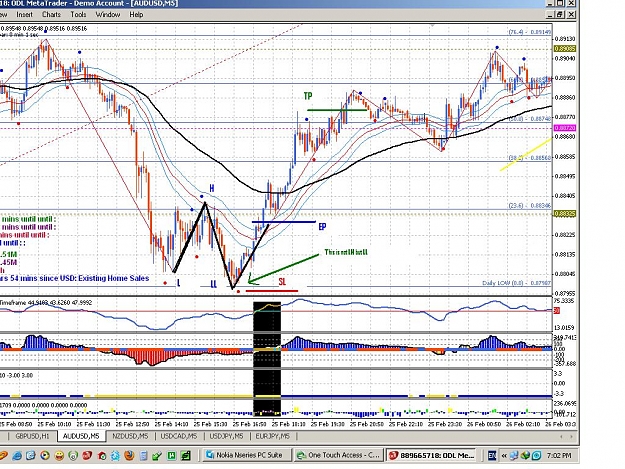Switch to the GBPUSD,H1 chart tab
Screen dimensions: 625x469
[32, 436]
